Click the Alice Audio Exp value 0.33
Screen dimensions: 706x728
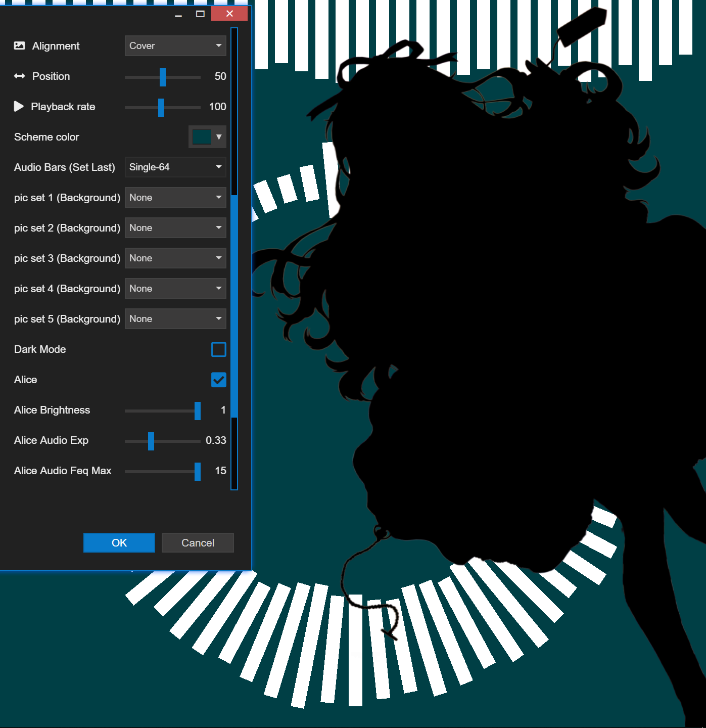[x=216, y=440]
